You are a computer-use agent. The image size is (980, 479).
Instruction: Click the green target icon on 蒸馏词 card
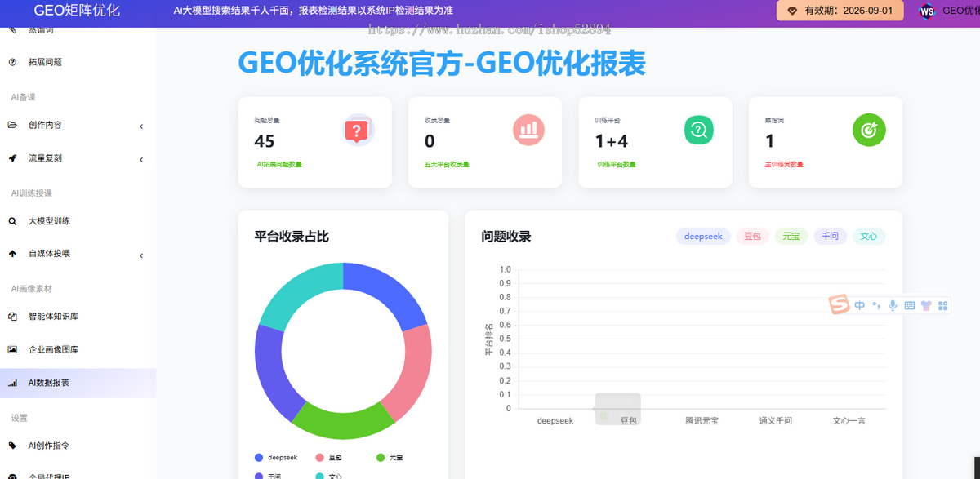point(869,129)
